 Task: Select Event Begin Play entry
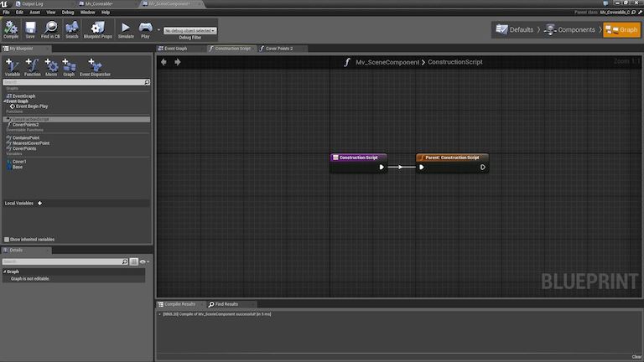(x=32, y=106)
